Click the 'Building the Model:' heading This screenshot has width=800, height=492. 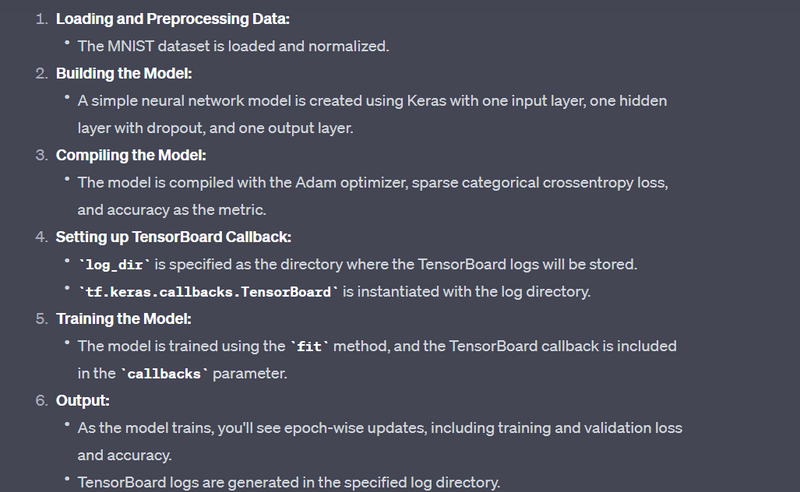tap(124, 73)
